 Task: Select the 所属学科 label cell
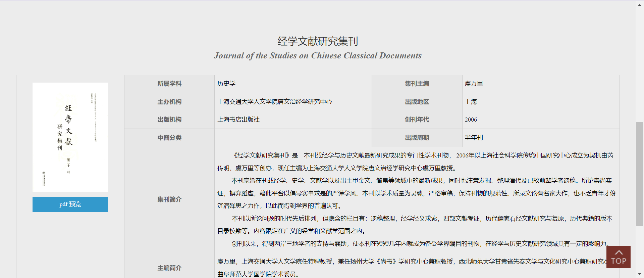169,84
